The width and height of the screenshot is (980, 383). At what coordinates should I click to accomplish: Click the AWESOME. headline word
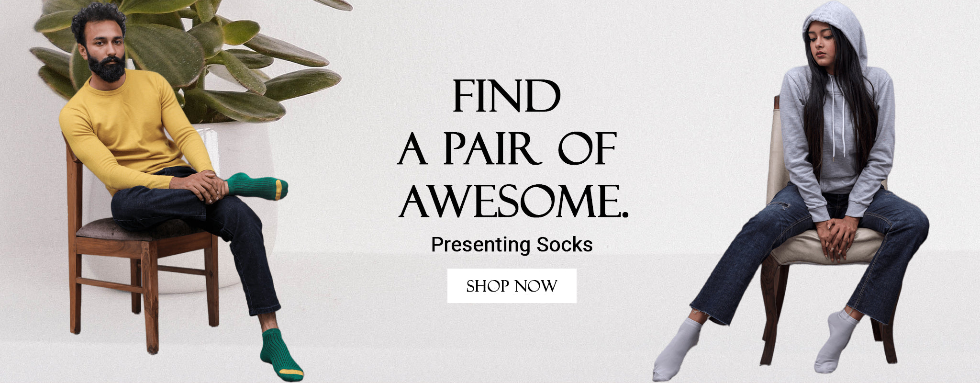(513, 201)
